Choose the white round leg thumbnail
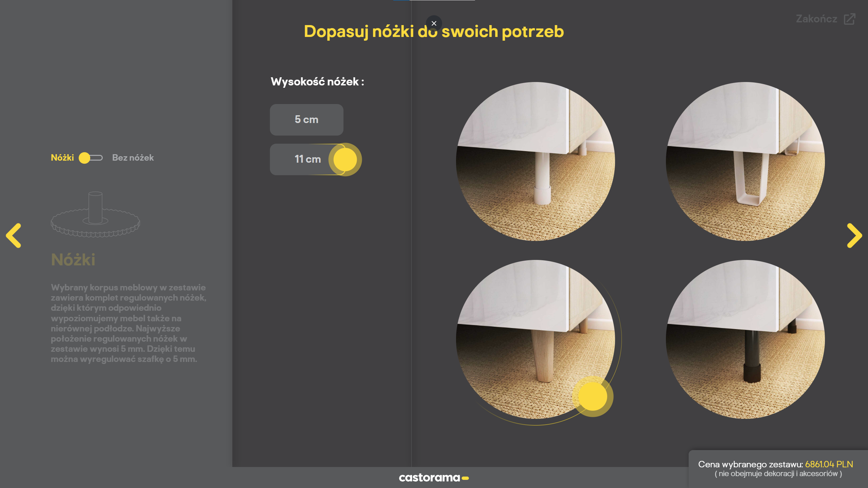The width and height of the screenshot is (868, 488). (535, 161)
